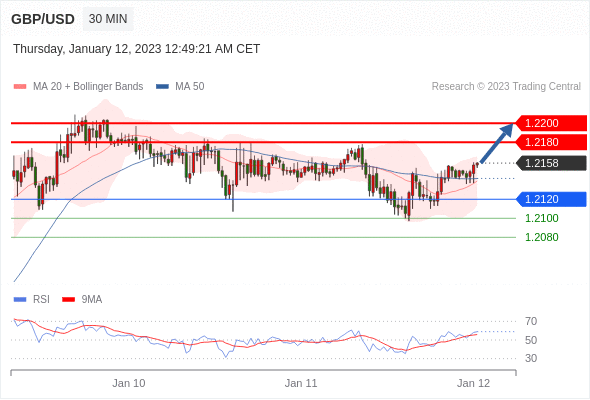The height and width of the screenshot is (400, 590).
Task: Toggle the MA 50 legend swatch
Action: tap(162, 87)
